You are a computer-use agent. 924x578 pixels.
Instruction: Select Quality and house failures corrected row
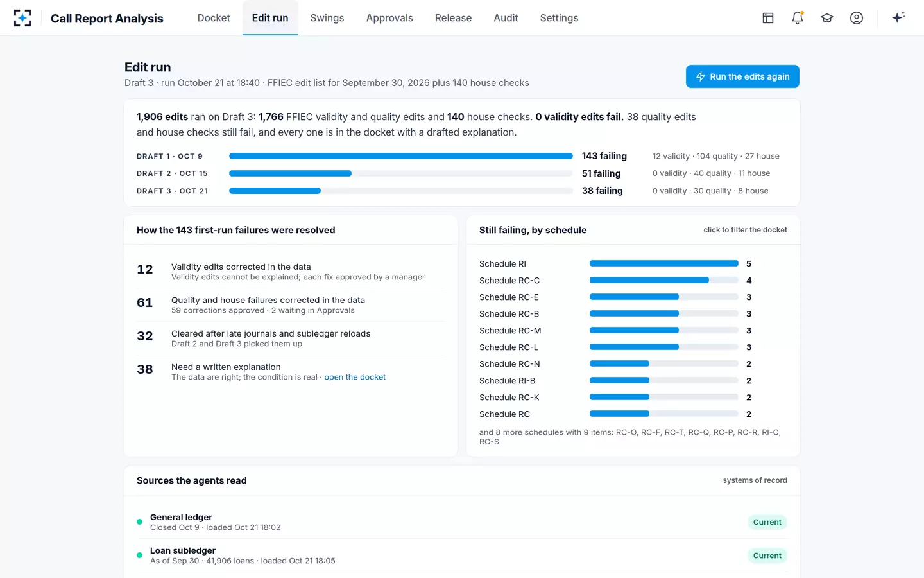(x=291, y=305)
